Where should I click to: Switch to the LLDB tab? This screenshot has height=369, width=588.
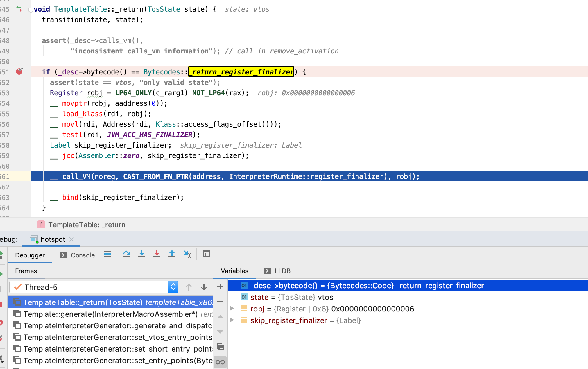coord(277,271)
